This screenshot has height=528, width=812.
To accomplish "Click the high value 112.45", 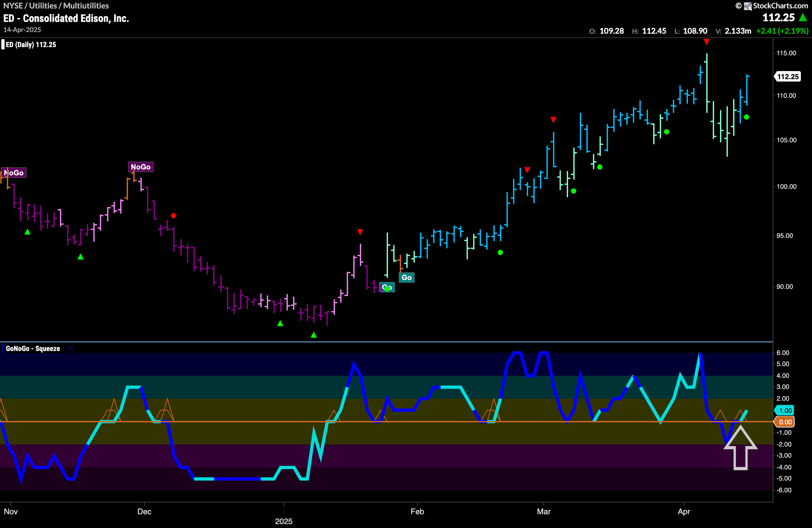I will (654, 31).
